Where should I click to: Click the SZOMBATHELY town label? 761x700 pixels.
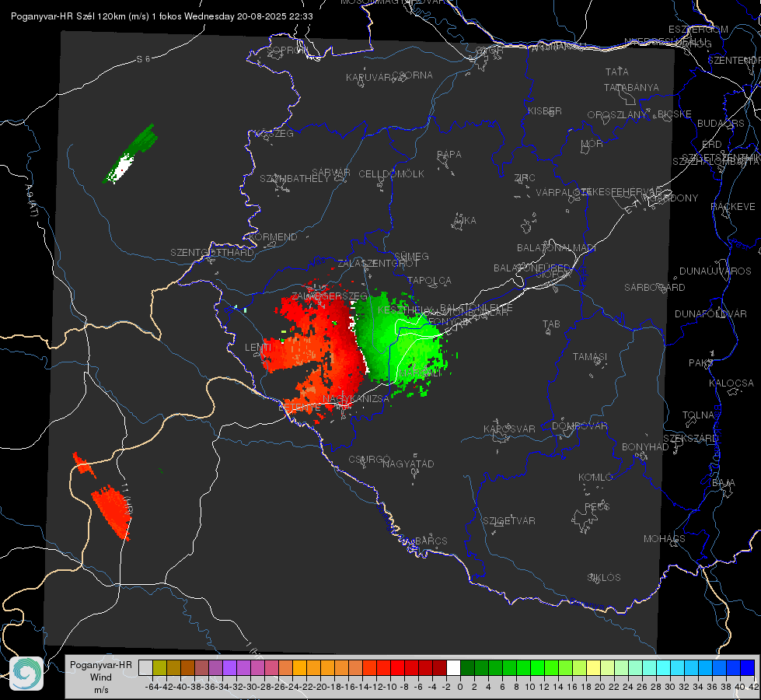pyautogui.click(x=295, y=179)
